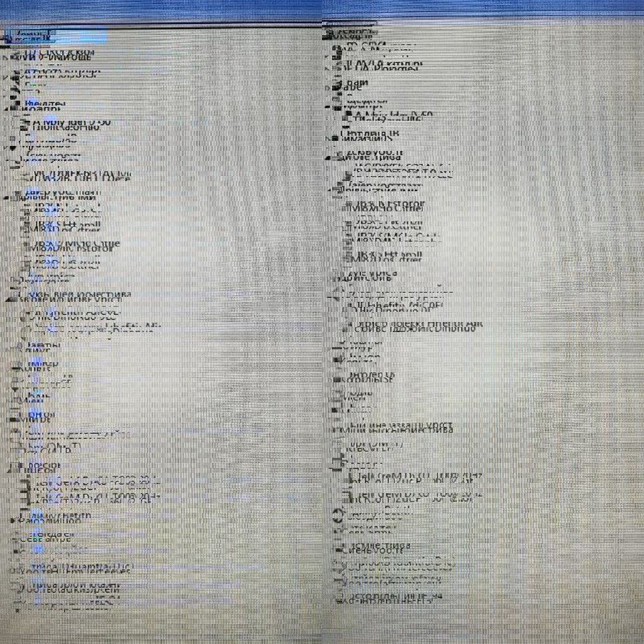Click device icon beside left 'A Mpıy ıqel 0 50' entry
The height and width of the screenshot is (644, 644).
coord(25,123)
